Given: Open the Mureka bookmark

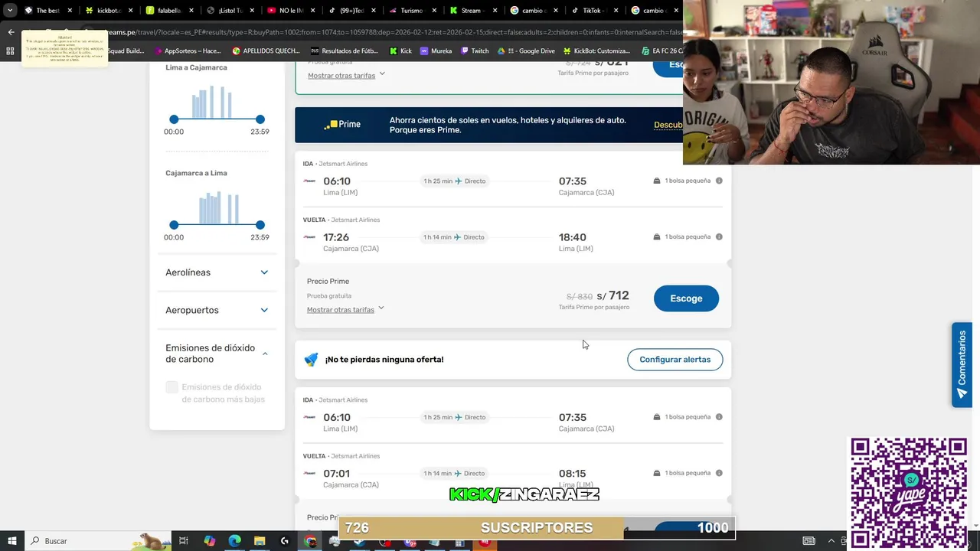Looking at the screenshot, I should [x=436, y=51].
